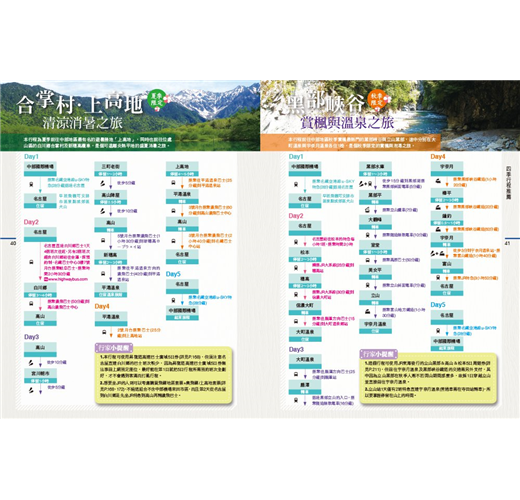Click the 賞楓與溫泉之旅 subtitle
520x500 pixels.
pyautogui.click(x=347, y=123)
